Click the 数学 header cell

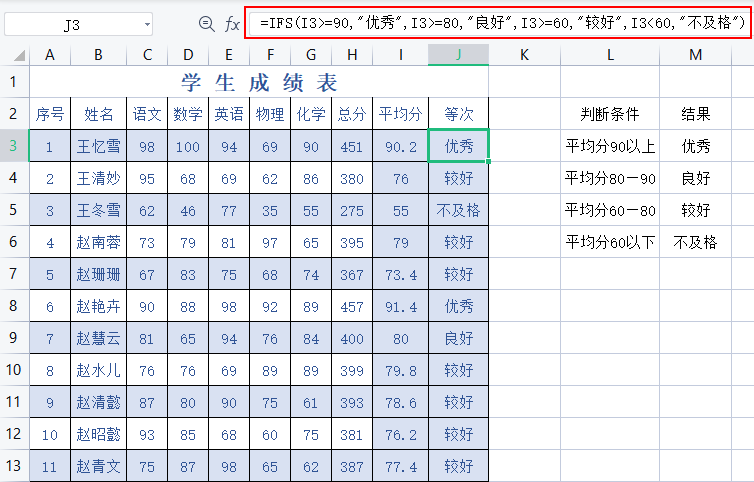click(x=188, y=114)
